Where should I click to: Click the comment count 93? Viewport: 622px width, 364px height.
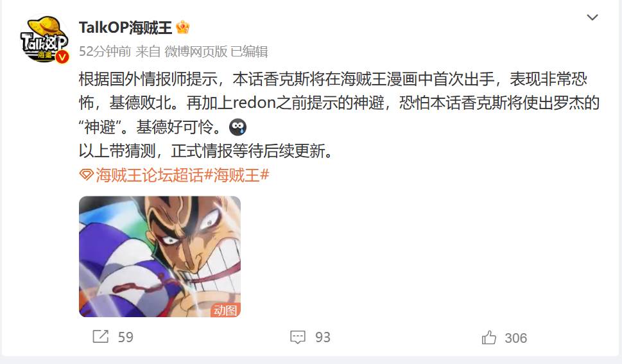pos(322,337)
